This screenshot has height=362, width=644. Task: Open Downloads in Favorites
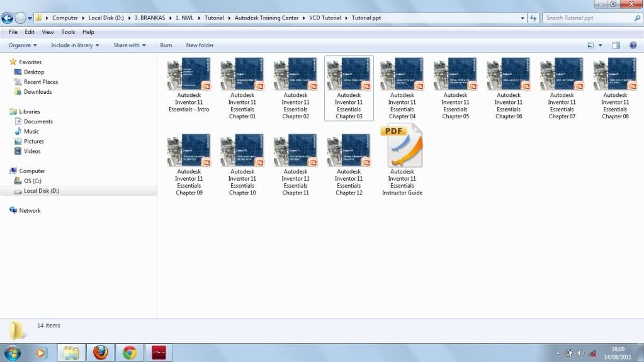(33, 92)
